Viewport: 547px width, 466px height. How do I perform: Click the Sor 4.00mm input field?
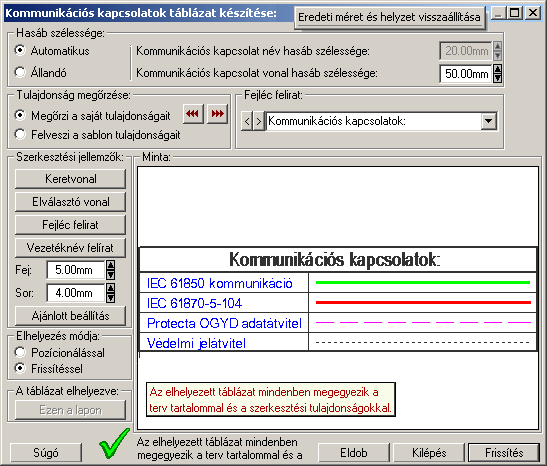(x=75, y=293)
